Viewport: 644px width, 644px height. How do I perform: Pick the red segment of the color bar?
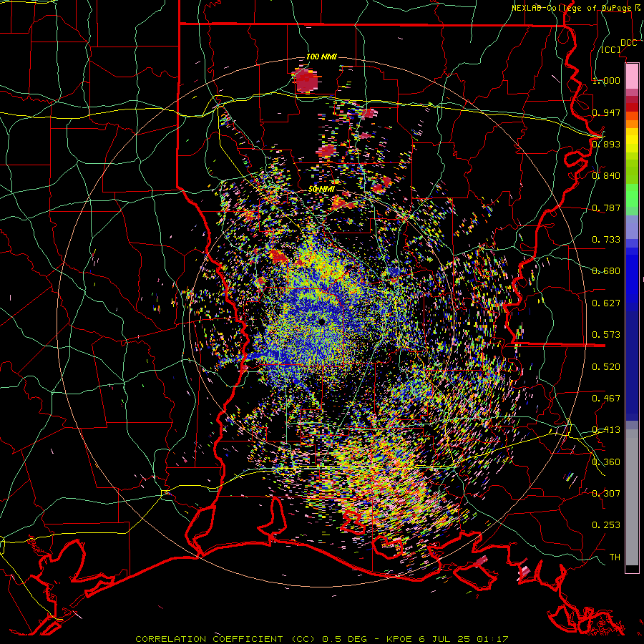click(632, 107)
